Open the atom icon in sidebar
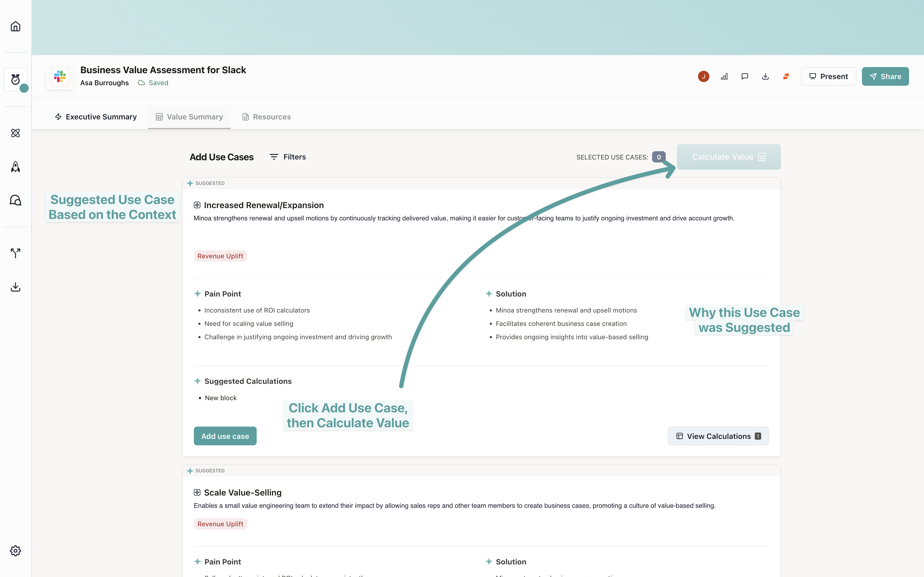 (x=15, y=133)
